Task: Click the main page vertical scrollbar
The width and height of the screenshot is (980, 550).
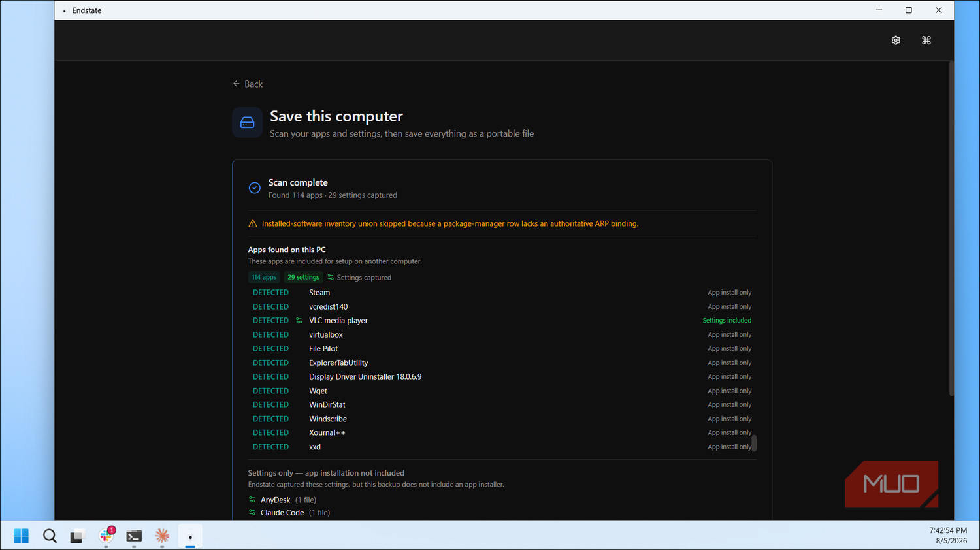Action: [x=951, y=229]
